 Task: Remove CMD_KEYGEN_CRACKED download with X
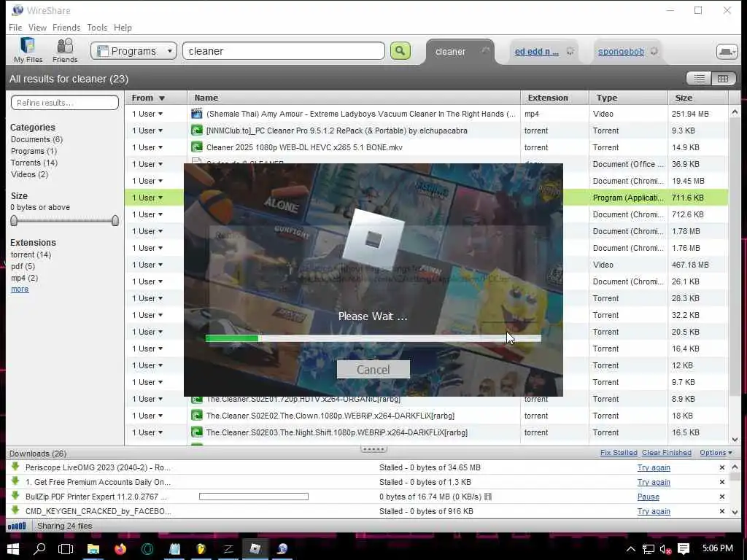coord(721,511)
